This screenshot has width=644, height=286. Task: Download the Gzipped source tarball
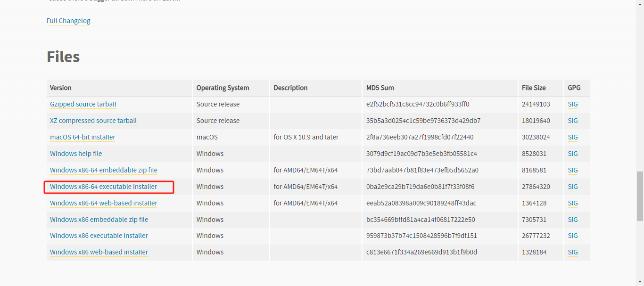83,104
